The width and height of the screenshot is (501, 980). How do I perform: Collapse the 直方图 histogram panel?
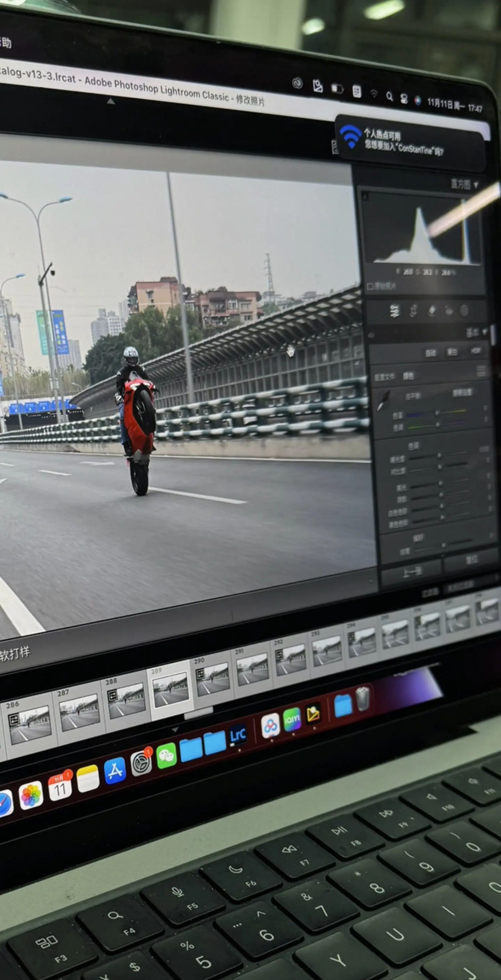pyautogui.click(x=476, y=186)
